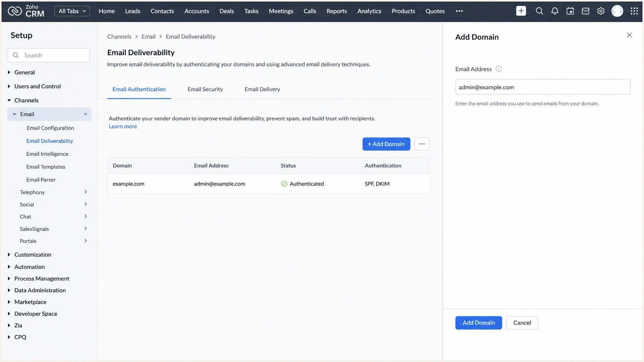Open the Reports module
Screen dimensions: 644x362
(337, 11)
